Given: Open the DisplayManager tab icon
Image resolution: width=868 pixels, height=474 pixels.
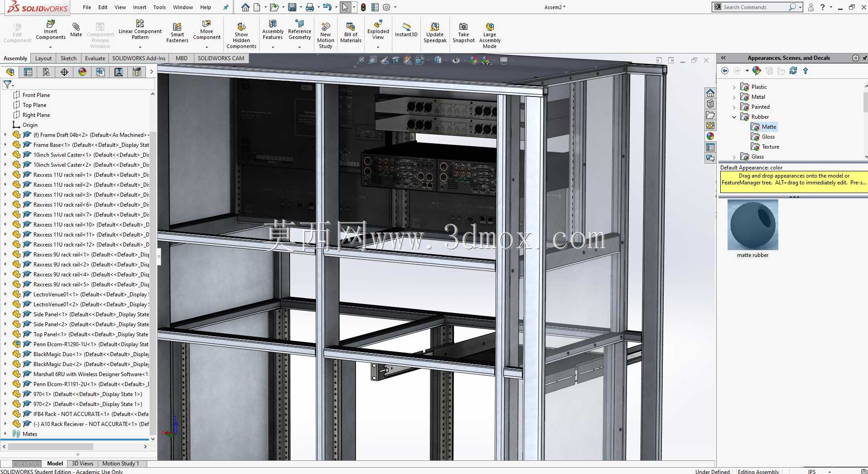Looking at the screenshot, I should [x=82, y=72].
